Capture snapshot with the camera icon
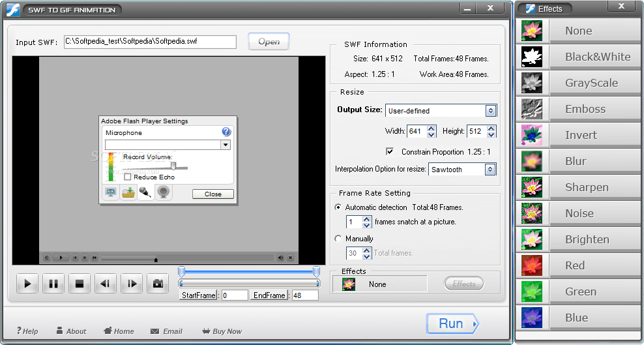644x345 pixels. point(158,284)
